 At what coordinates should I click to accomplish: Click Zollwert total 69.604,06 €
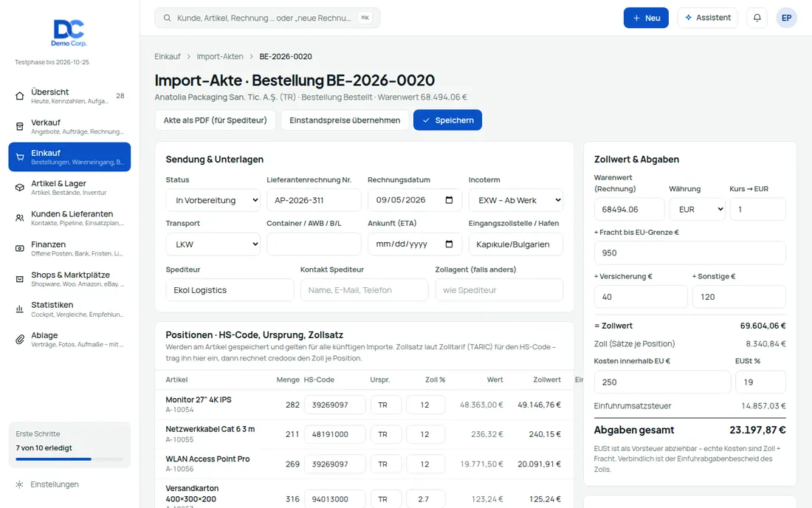pyautogui.click(x=763, y=326)
